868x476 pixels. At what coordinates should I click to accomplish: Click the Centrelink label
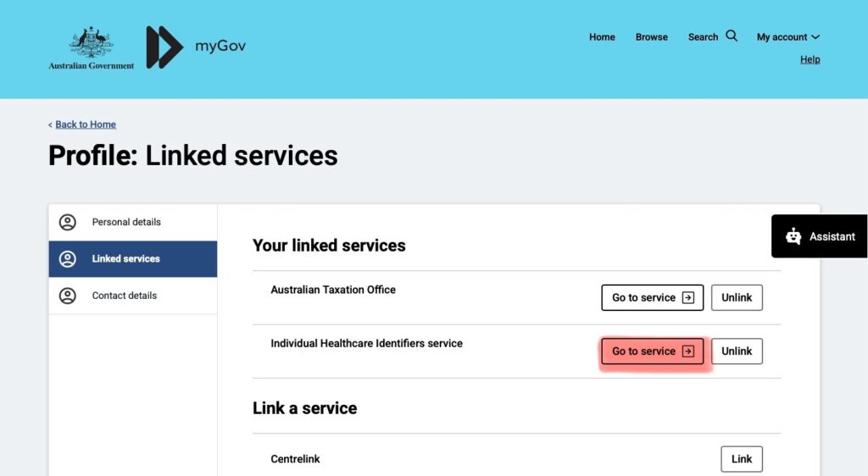[x=295, y=459]
